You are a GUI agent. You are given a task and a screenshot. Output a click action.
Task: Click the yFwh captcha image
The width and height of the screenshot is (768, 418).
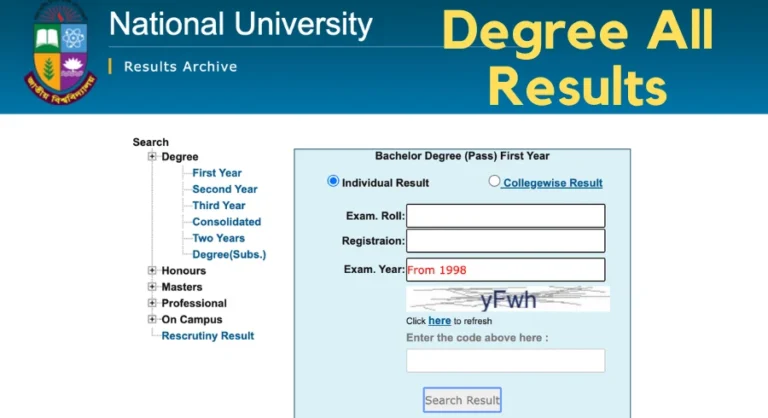pos(508,298)
